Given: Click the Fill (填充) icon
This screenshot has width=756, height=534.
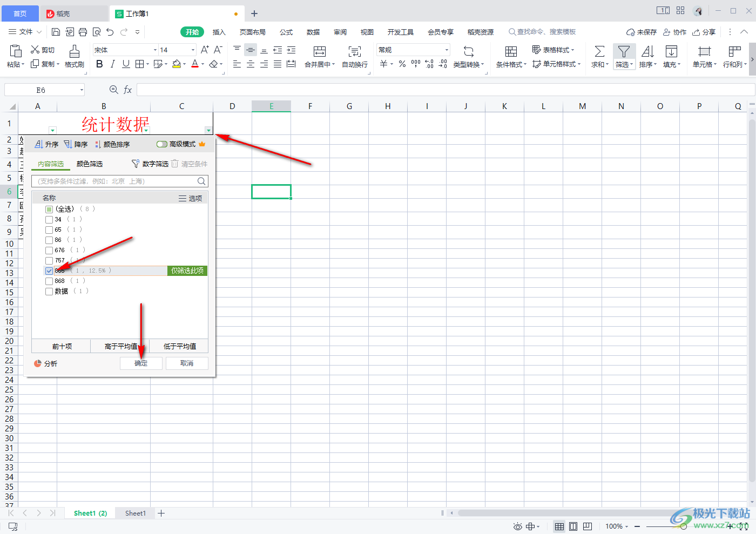Looking at the screenshot, I should click(x=671, y=51).
